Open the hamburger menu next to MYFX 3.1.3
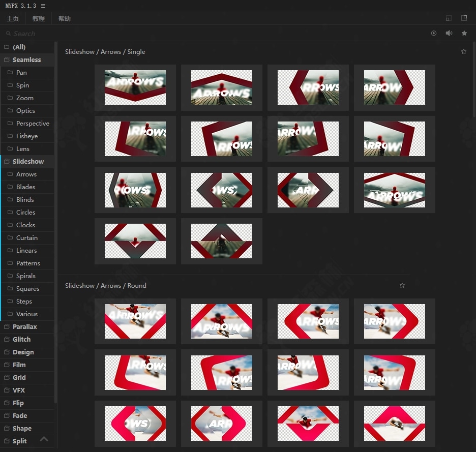Viewport: 476px width, 452px height. click(x=43, y=6)
